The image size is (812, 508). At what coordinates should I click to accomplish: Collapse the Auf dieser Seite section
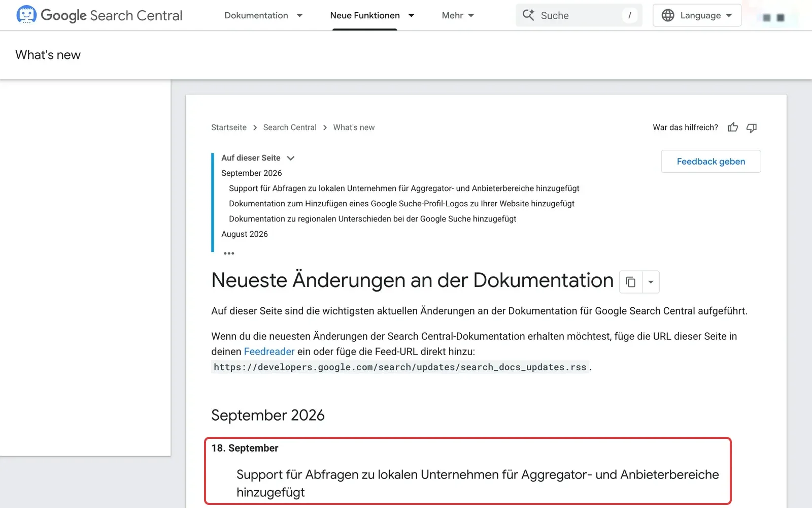click(291, 158)
